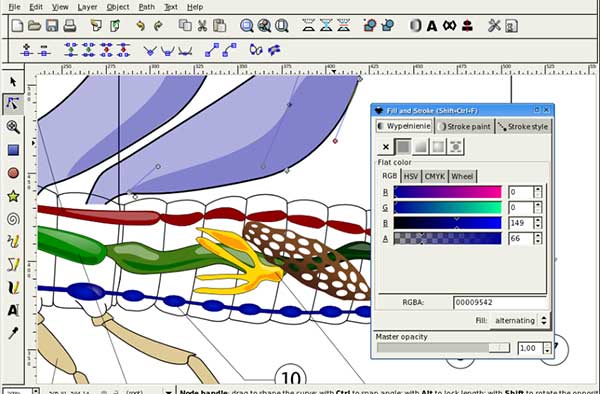This screenshot has width=600, height=394.
Task: Select the Node edit tool
Action: click(x=13, y=104)
